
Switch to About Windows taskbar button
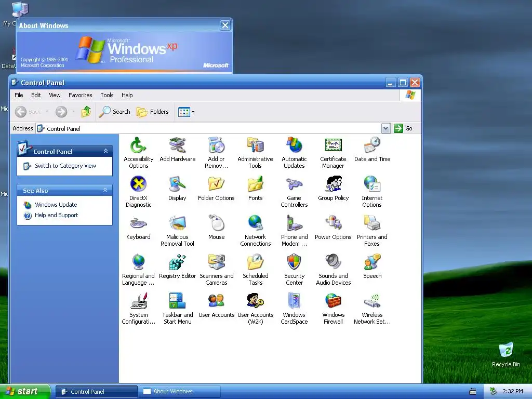180,392
